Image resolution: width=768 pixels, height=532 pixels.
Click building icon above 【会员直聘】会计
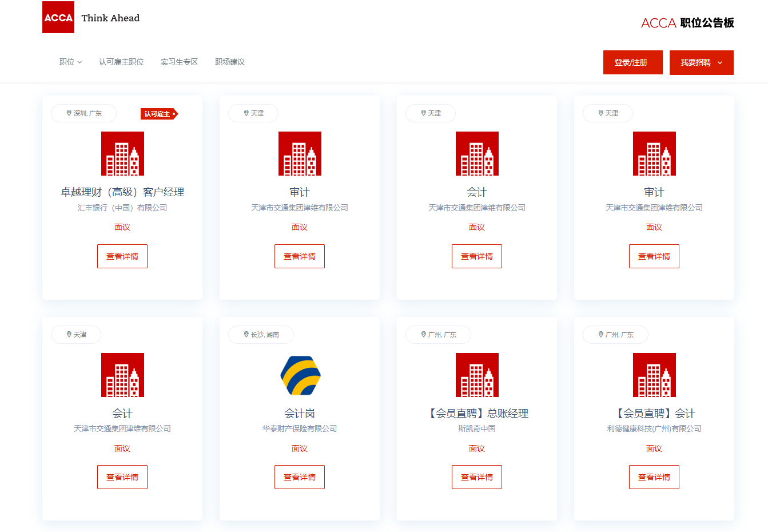click(x=654, y=375)
